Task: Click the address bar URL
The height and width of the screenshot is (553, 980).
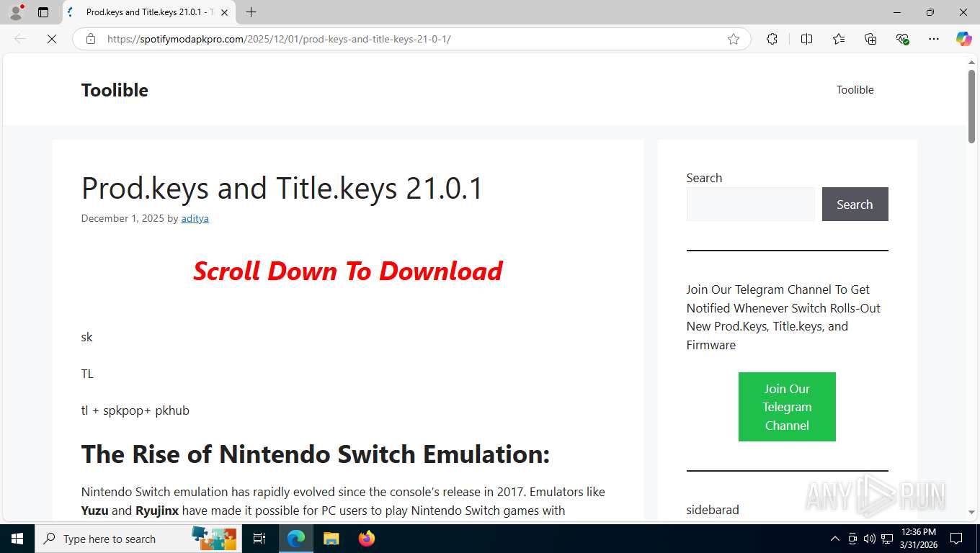Action: (x=279, y=39)
